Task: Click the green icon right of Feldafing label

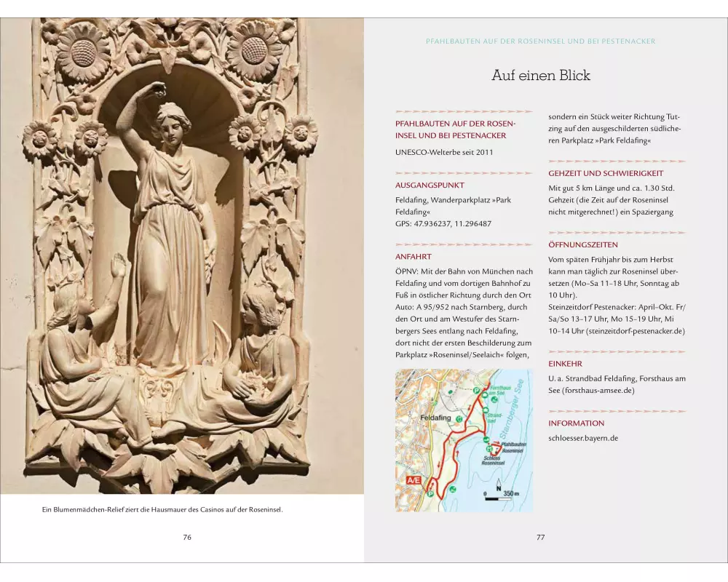Action: [x=459, y=419]
